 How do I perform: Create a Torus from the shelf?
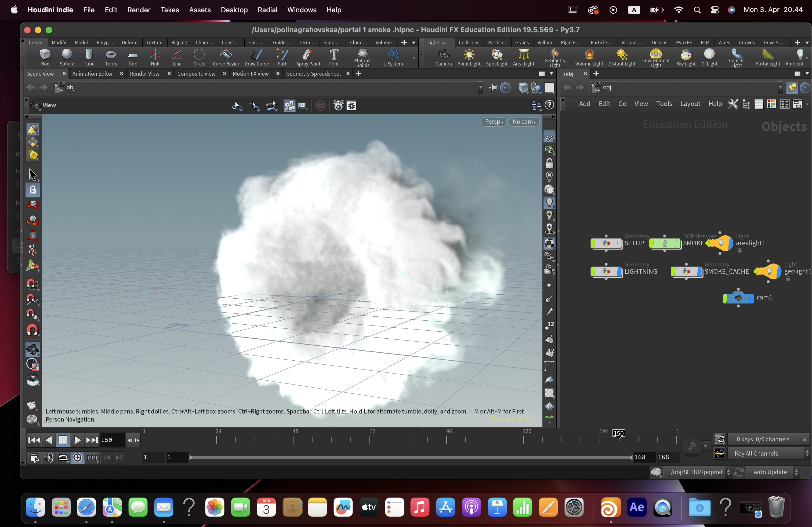111,57
